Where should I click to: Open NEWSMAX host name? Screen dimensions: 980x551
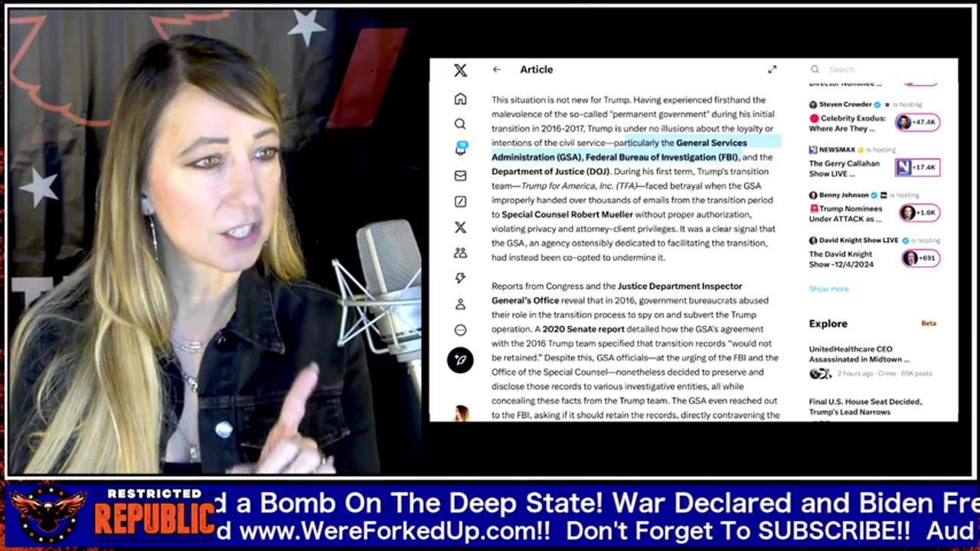[838, 149]
